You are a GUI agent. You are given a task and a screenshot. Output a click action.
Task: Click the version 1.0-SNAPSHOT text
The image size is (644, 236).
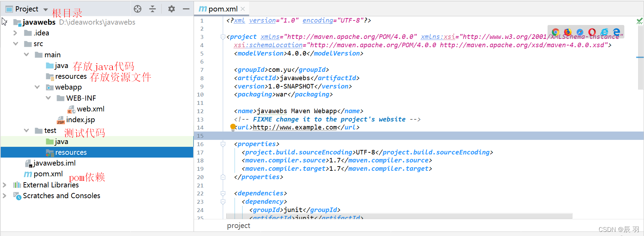(291, 86)
